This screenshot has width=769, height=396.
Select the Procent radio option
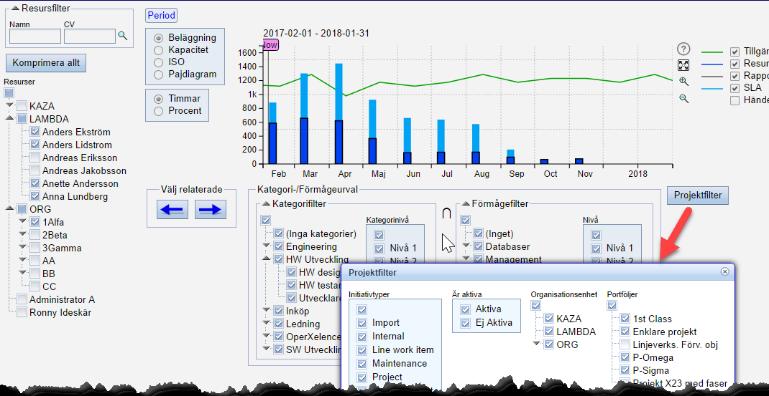coord(158,111)
